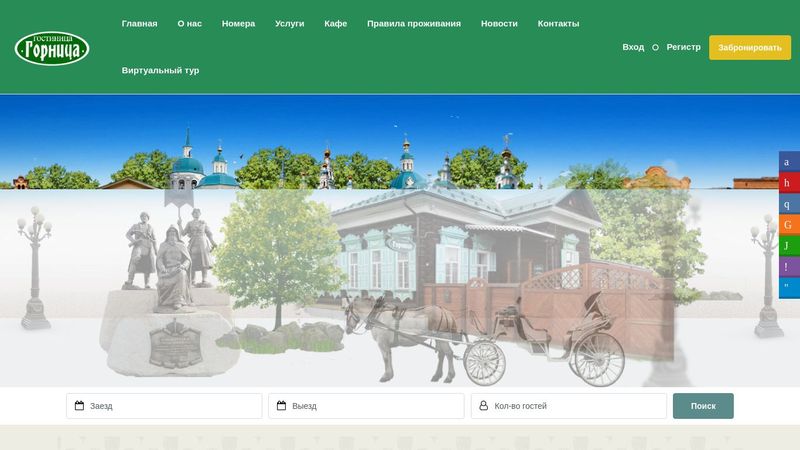Click the green 'J' sidebar icon
This screenshot has height=450, width=800.
788,246
